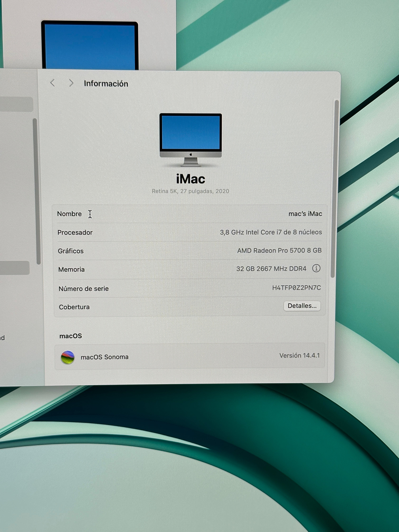The height and width of the screenshot is (532, 399).
Task: Click the Cobertura label
Action: (74, 307)
